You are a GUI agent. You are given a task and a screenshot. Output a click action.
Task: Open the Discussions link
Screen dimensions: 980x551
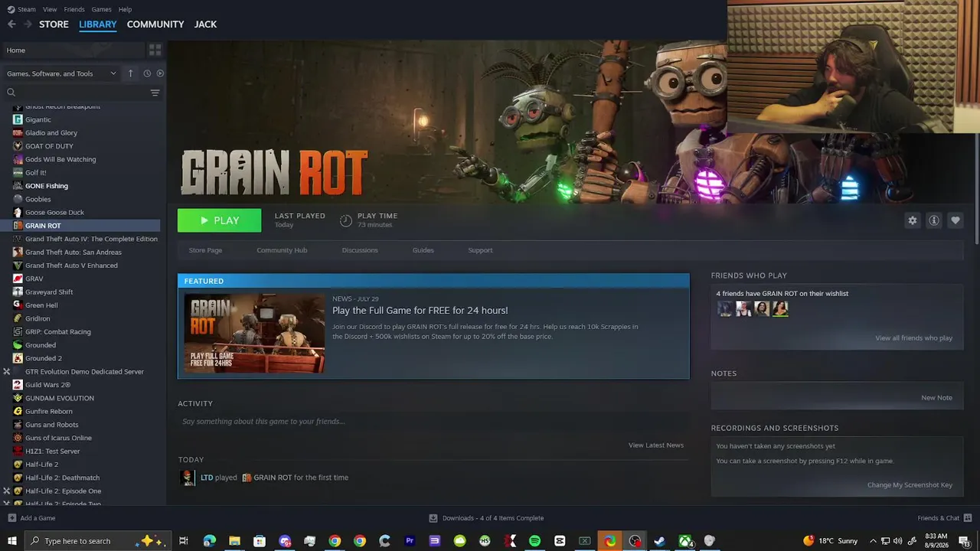[x=360, y=250]
